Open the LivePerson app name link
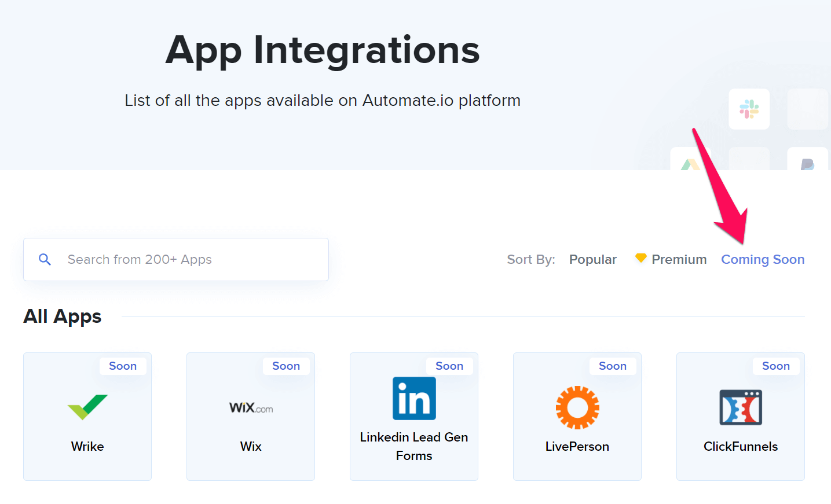 point(577,446)
